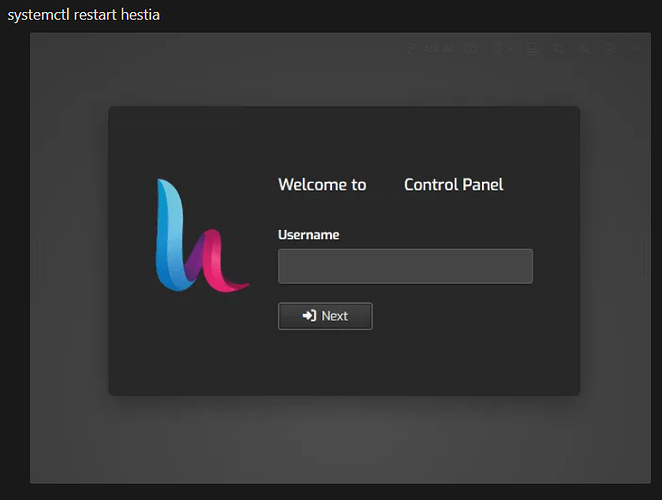This screenshot has width=662, height=500.
Task: Click the Next button
Action: point(325,316)
